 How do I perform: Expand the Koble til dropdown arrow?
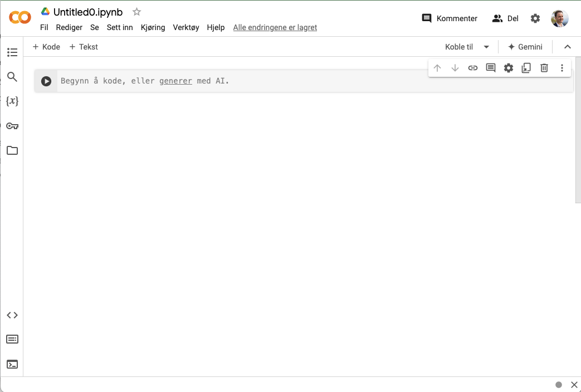pyautogui.click(x=486, y=47)
